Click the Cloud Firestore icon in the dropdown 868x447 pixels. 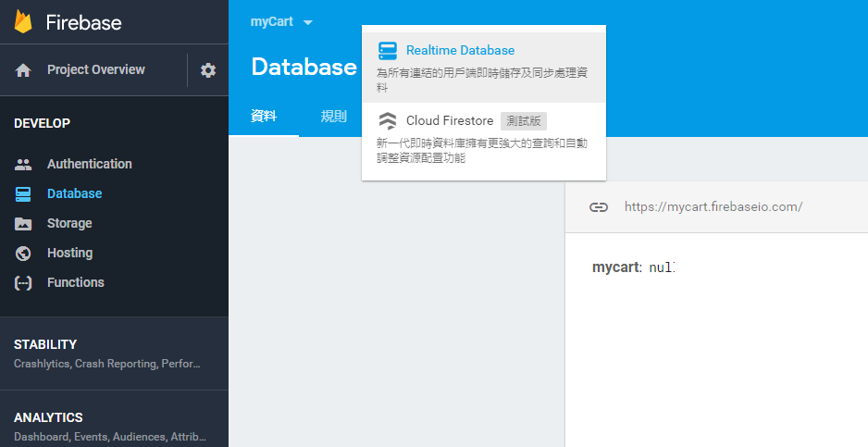coord(388,120)
